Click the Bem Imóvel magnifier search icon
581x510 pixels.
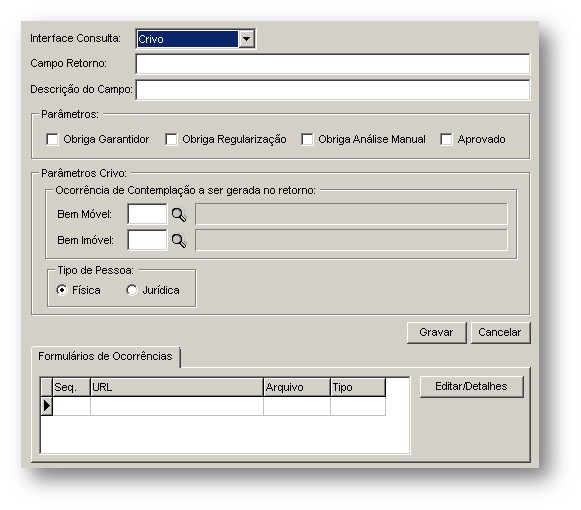coord(179,241)
